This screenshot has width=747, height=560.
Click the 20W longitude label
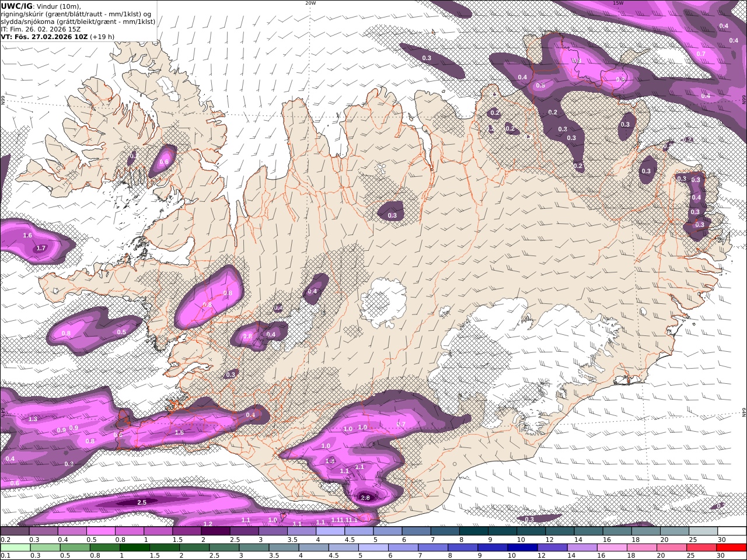[310, 3]
